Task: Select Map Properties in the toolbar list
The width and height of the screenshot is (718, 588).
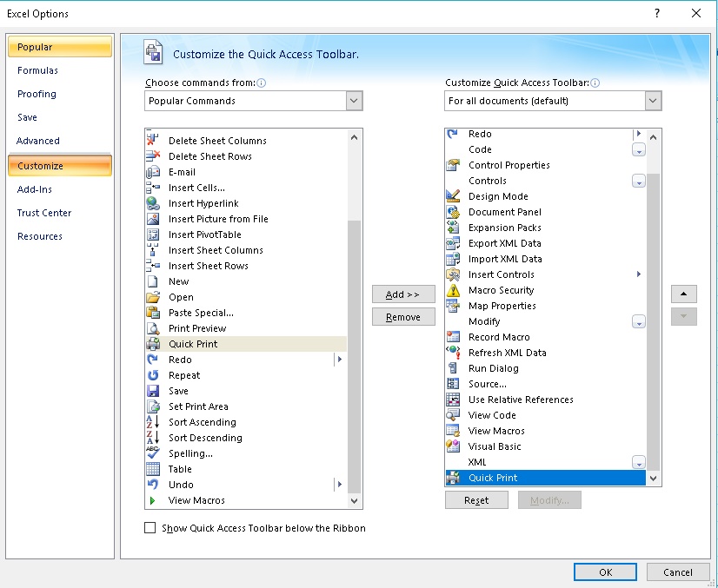Action: pos(545,306)
